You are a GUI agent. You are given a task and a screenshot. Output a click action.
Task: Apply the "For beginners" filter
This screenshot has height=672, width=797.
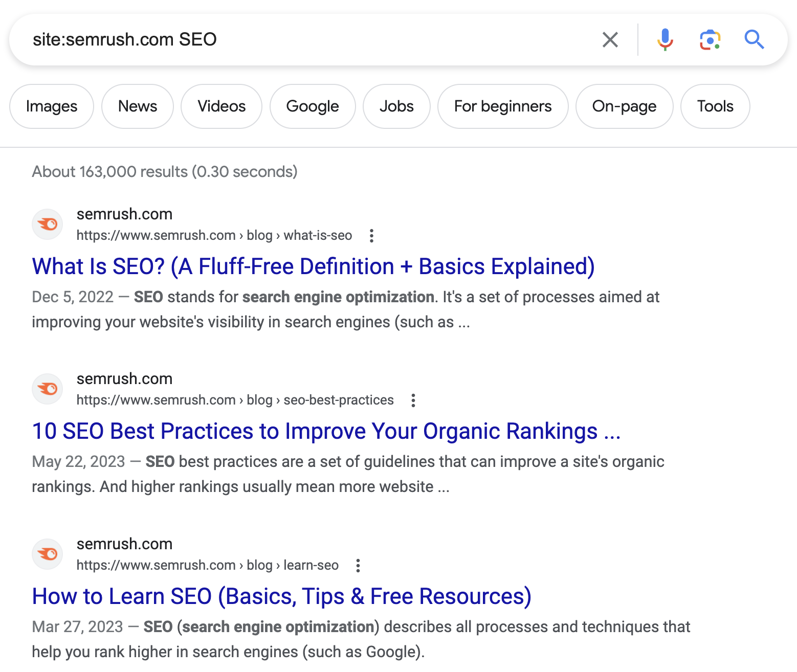pyautogui.click(x=503, y=106)
